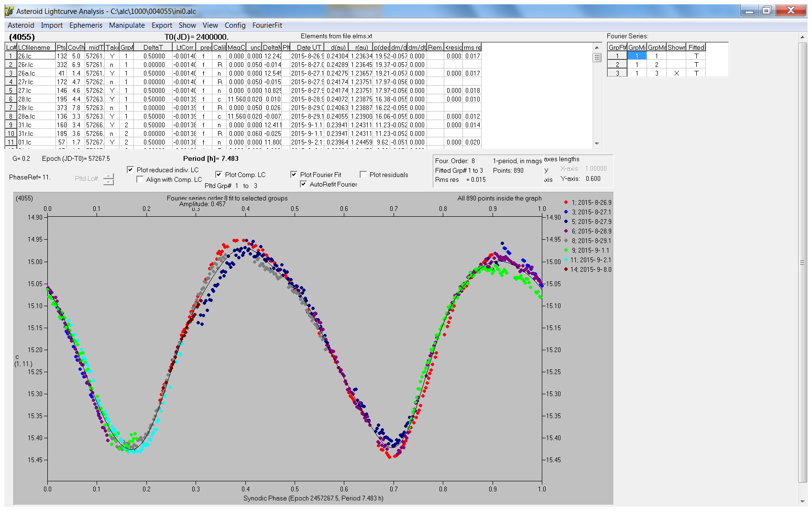This screenshot has width=812, height=511.
Task: Open the Show menu
Action: click(187, 25)
